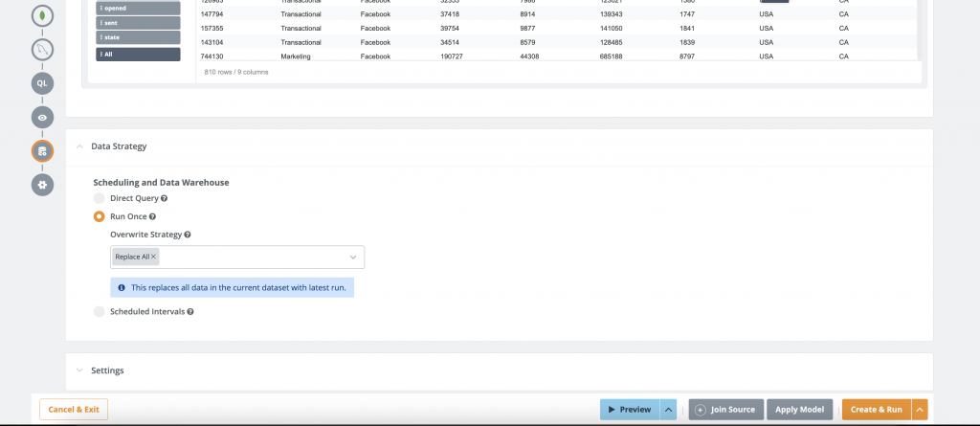Click cell 37418
This screenshot has height=426, width=980.
450,14
